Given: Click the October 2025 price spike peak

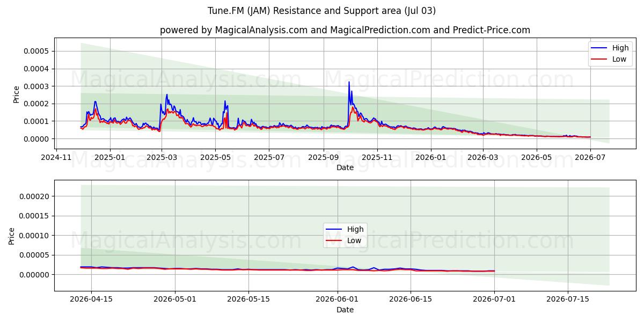Looking at the screenshot, I should pyautogui.click(x=349, y=82).
